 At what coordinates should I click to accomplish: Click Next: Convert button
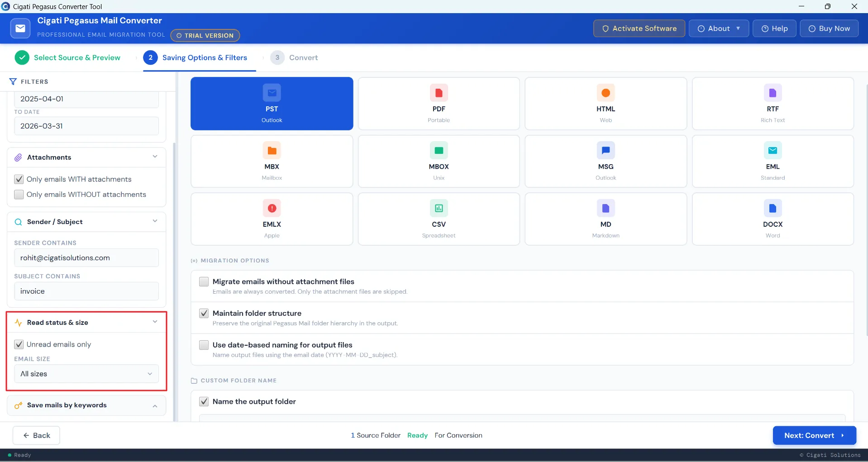pos(814,435)
